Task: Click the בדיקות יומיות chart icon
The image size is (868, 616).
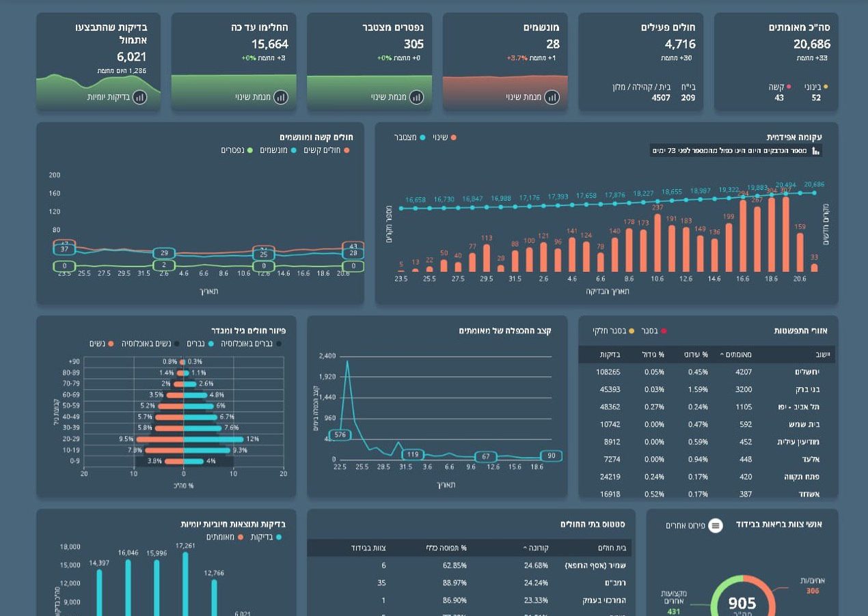Action: point(139,97)
